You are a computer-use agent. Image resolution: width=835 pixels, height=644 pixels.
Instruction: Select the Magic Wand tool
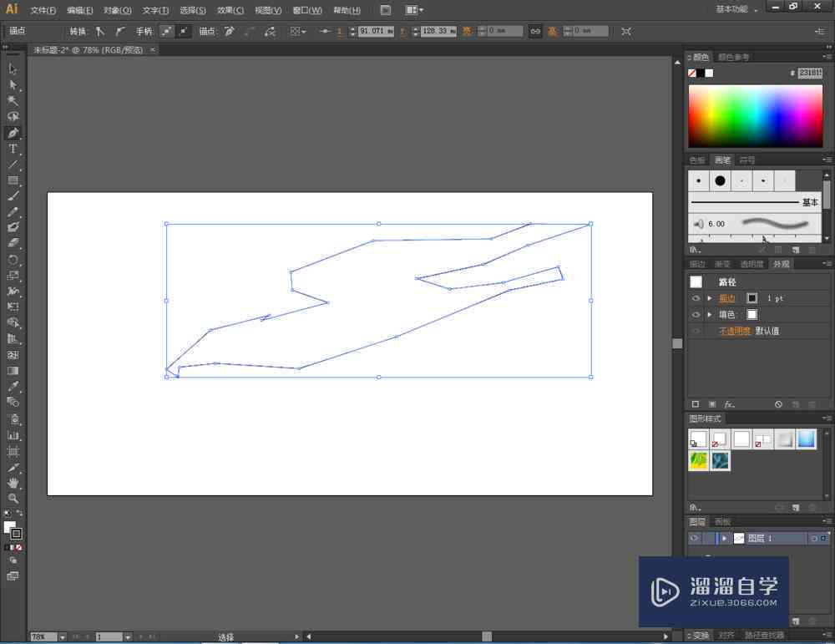13,101
